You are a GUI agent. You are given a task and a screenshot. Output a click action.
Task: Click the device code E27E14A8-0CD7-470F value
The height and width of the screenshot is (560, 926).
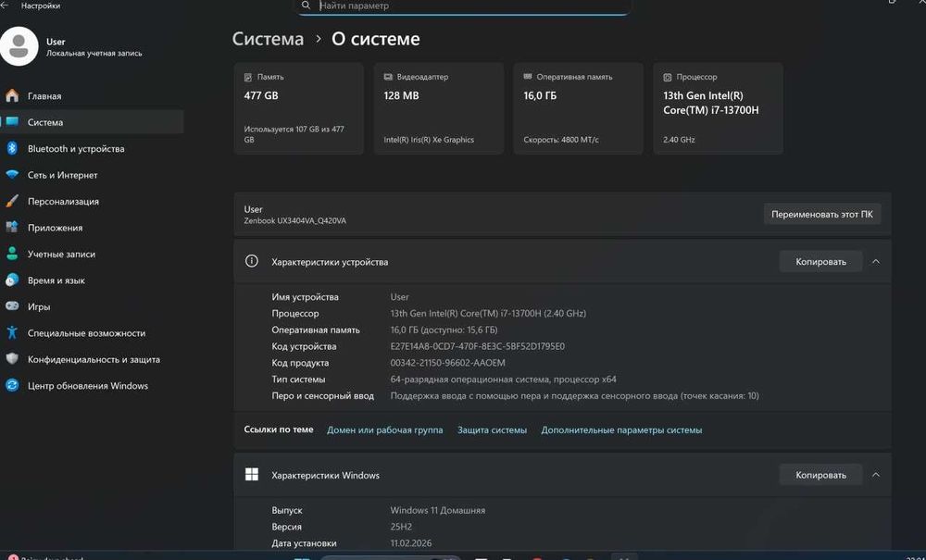(x=477, y=346)
